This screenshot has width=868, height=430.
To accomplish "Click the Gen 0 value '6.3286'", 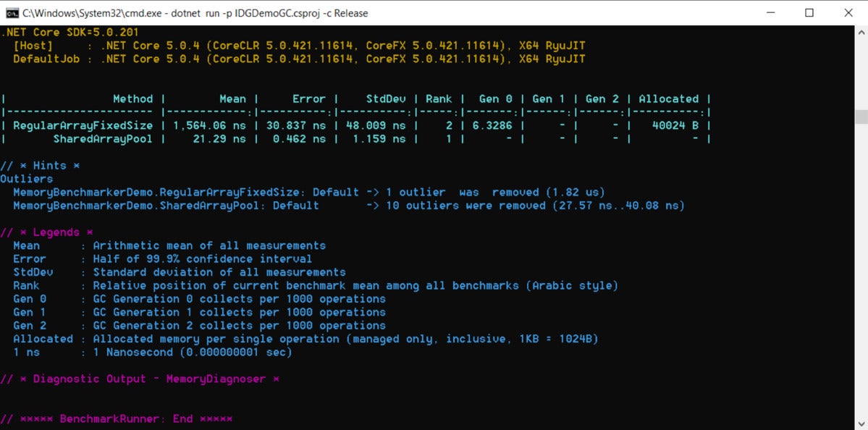I will 492,126.
